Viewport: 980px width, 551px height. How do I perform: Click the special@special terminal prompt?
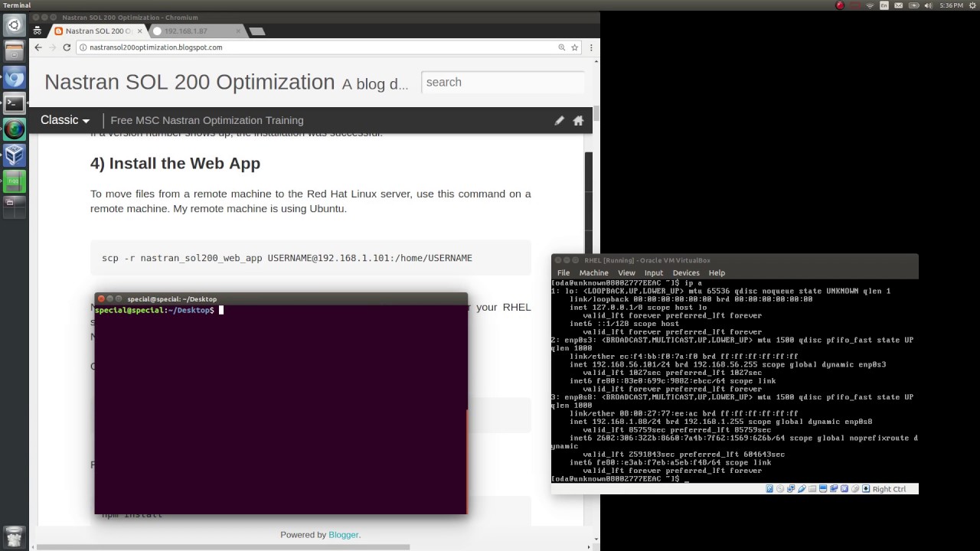point(154,310)
